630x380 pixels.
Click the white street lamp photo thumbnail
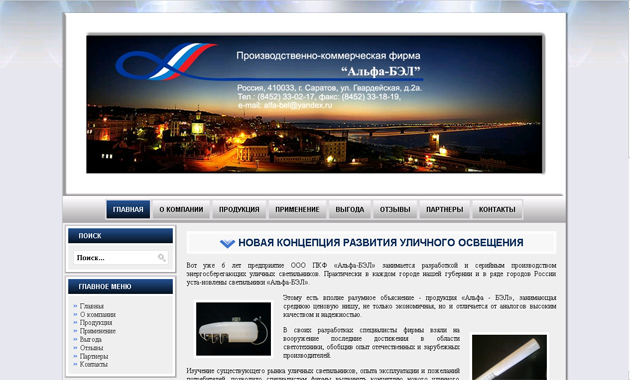(x=233, y=329)
